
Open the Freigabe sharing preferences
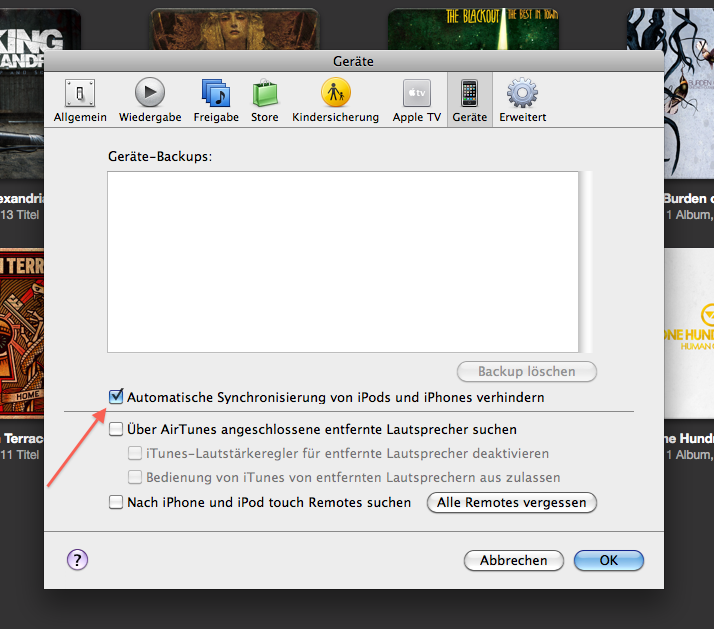coord(216,101)
